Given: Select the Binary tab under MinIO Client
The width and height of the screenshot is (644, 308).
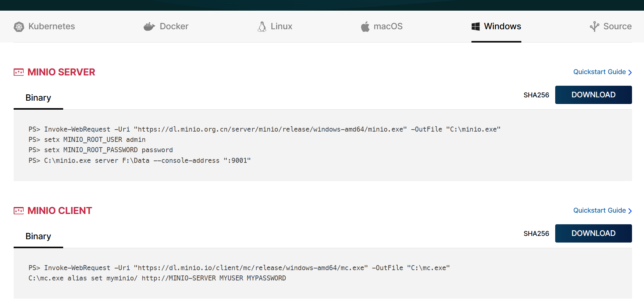Looking at the screenshot, I should coord(38,236).
